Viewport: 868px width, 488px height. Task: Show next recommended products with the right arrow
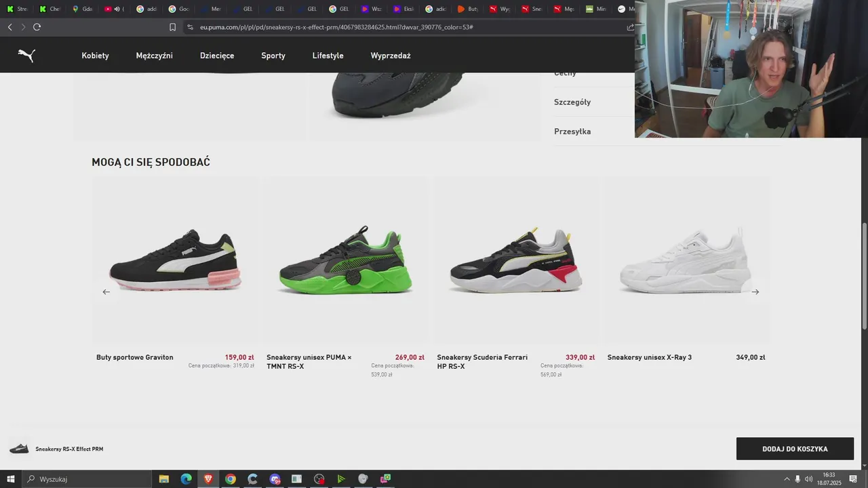(755, 292)
